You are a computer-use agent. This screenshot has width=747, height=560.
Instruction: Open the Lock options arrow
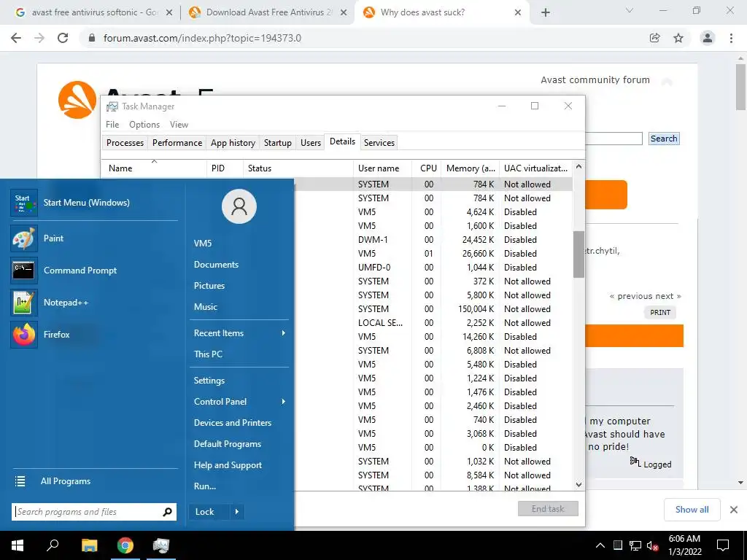tap(237, 512)
